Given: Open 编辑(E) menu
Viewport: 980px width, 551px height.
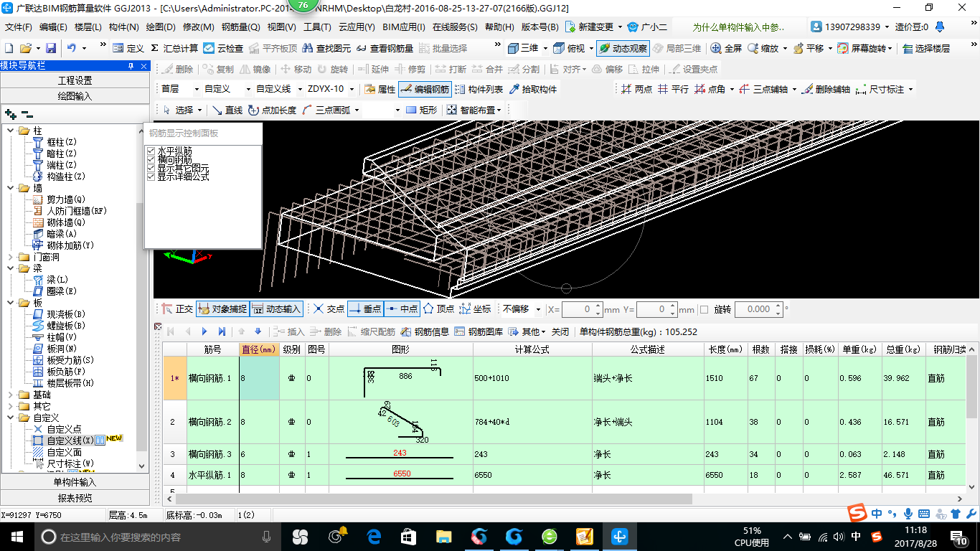Looking at the screenshot, I should pyautogui.click(x=53, y=27).
